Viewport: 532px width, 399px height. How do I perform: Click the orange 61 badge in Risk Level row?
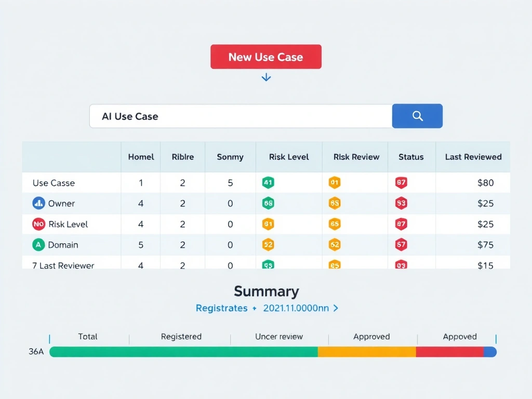[268, 224]
